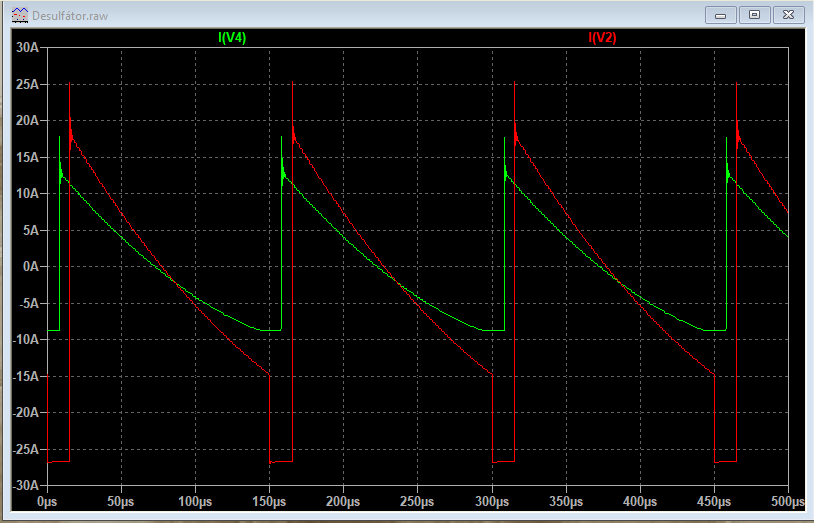The width and height of the screenshot is (814, 523).
Task: Click the 250µs time axis label
Action: pos(417,502)
